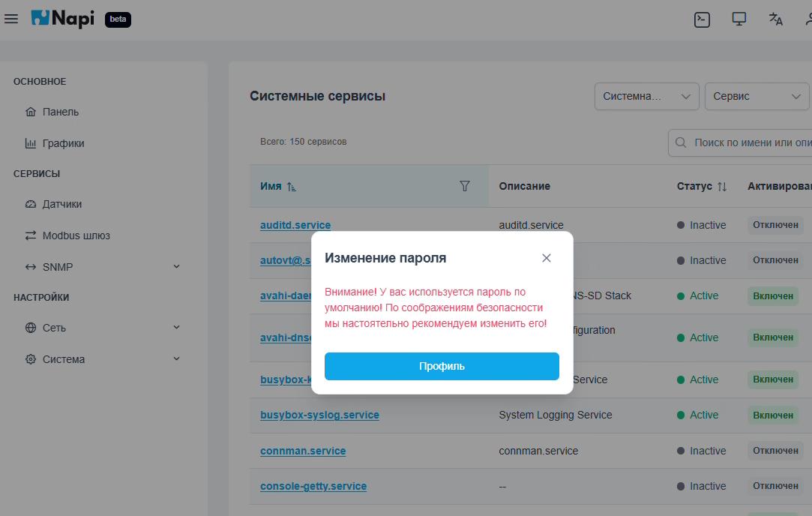Click the Отключен badge in auditd.service row
The width and height of the screenshot is (812, 516).
click(775, 225)
